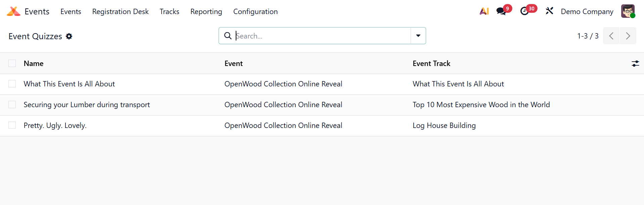The height and width of the screenshot is (205, 644).
Task: Open the activities clock icon
Action: (524, 11)
